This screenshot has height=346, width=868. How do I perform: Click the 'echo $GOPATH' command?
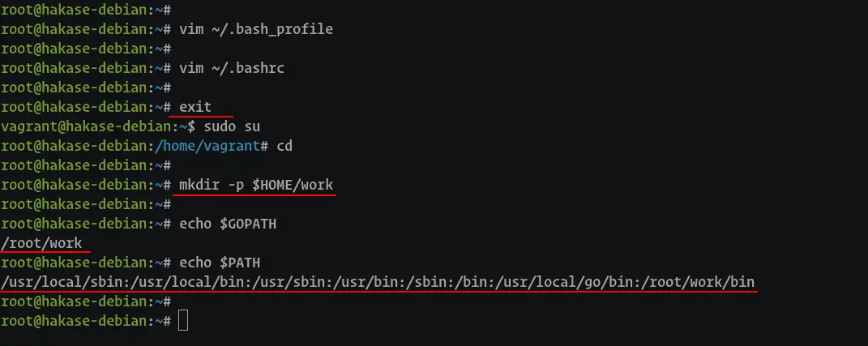coord(228,224)
